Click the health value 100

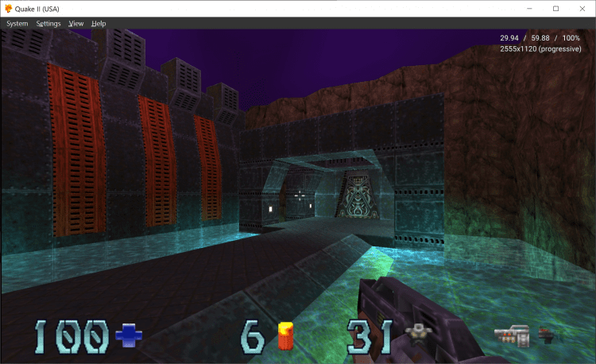[72, 337]
